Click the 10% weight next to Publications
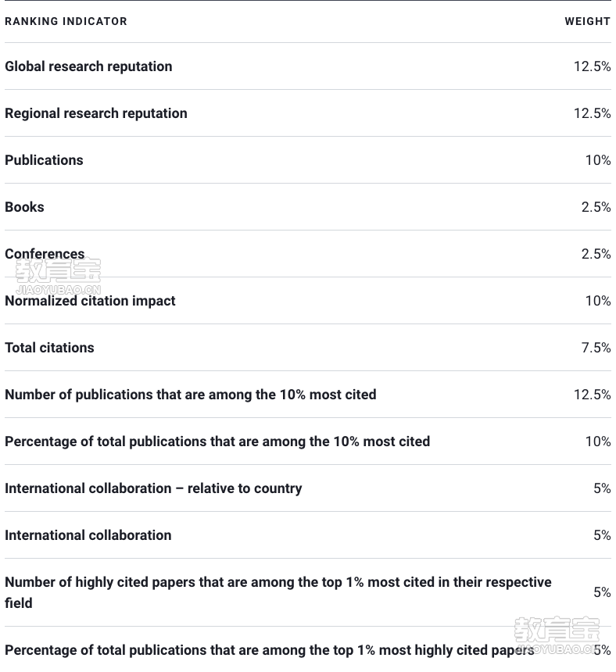This screenshot has height=672, width=616. click(x=598, y=160)
